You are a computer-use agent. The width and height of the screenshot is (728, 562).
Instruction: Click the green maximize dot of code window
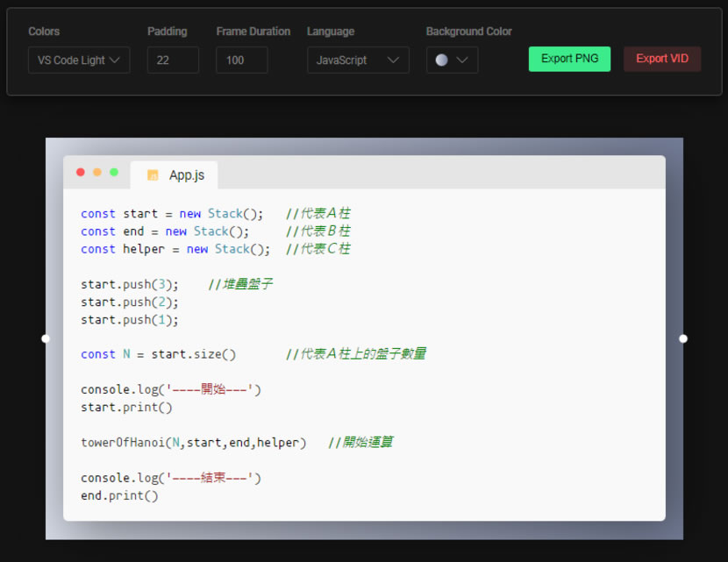click(x=114, y=172)
